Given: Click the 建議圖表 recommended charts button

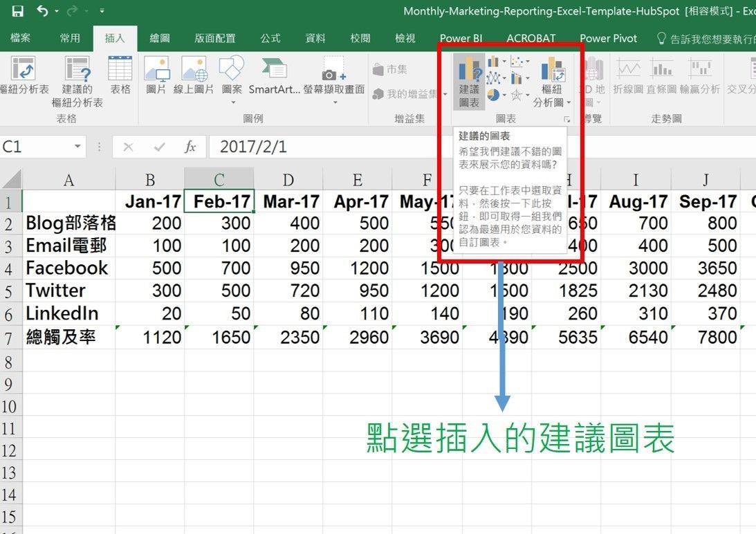Looking at the screenshot, I should [469, 82].
